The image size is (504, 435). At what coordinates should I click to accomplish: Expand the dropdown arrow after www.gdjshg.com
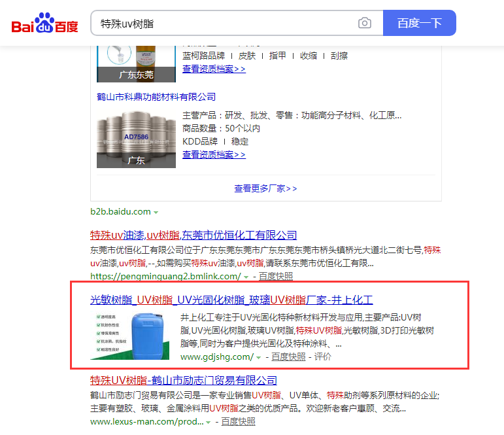pyautogui.click(x=259, y=357)
